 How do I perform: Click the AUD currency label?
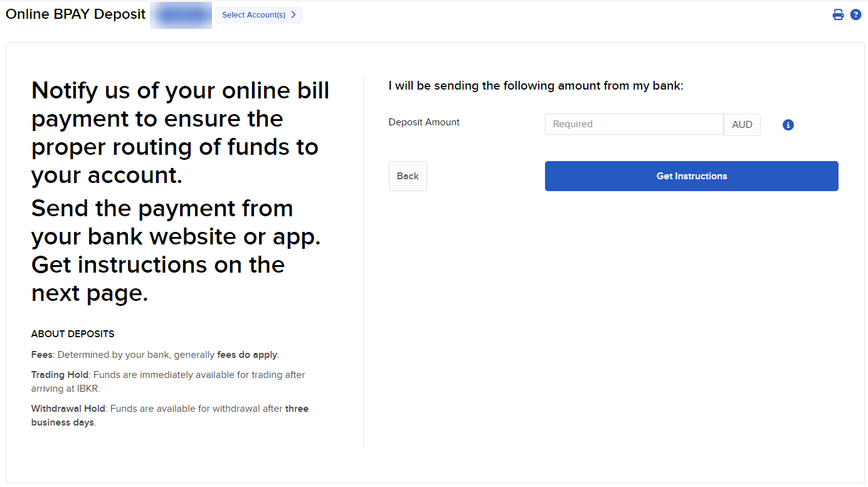(742, 124)
